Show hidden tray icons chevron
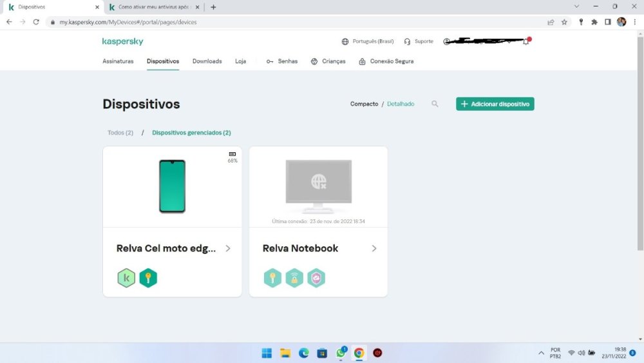The height and width of the screenshot is (363, 644). [542, 353]
